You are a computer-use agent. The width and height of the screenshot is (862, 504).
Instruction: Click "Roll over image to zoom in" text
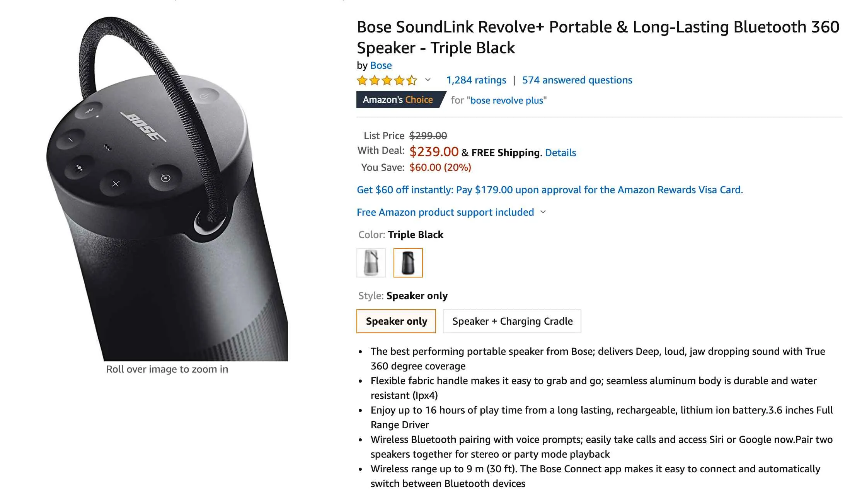pyautogui.click(x=167, y=369)
